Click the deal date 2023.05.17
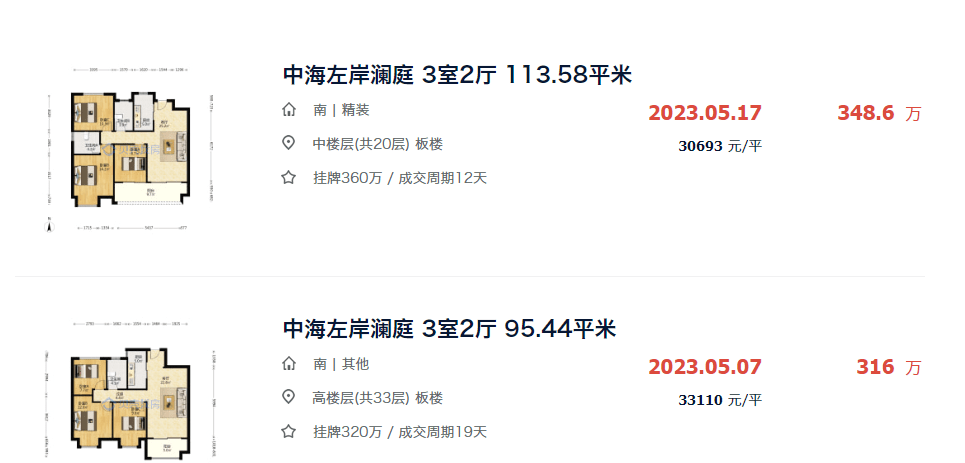Image resolution: width=965 pixels, height=463 pixels. (705, 113)
